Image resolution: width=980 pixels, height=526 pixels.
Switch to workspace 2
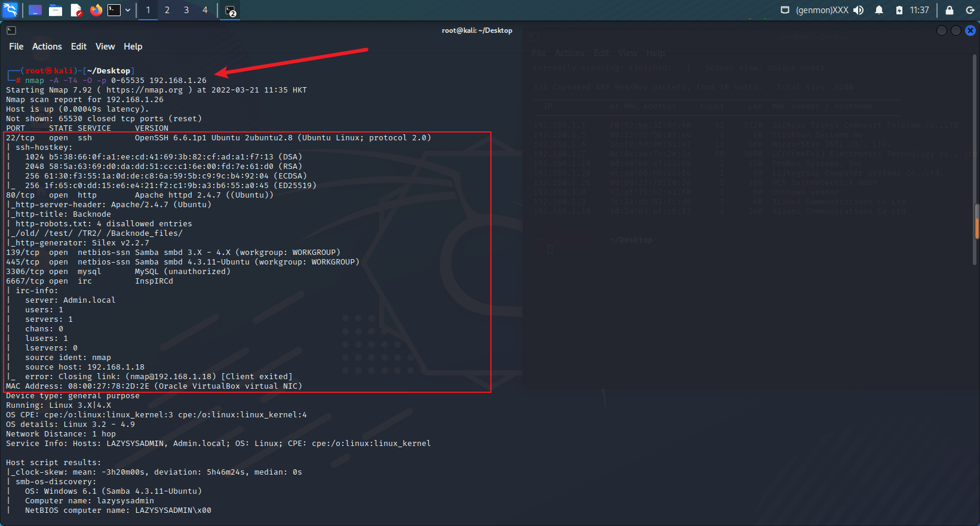pyautogui.click(x=167, y=10)
